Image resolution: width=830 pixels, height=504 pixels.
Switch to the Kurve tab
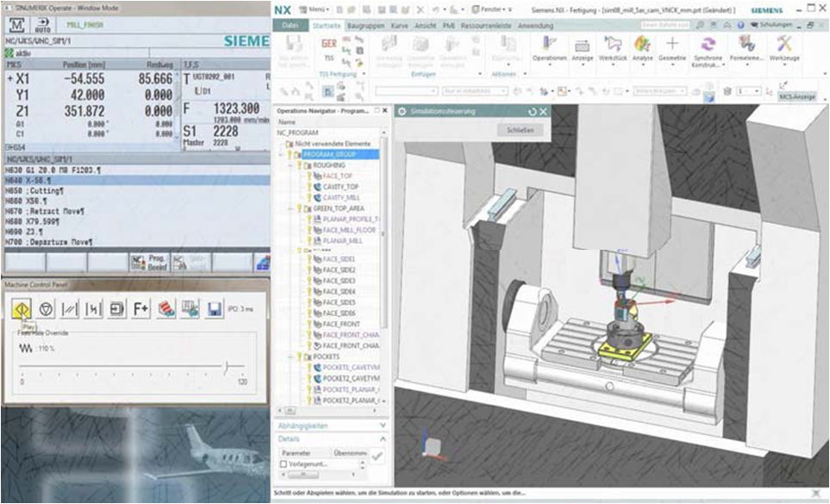click(399, 25)
